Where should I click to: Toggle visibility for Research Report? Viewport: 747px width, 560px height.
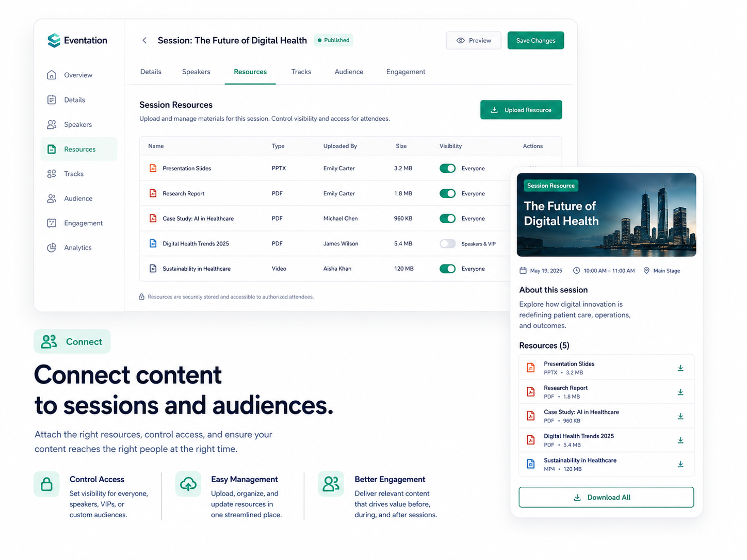point(447,193)
